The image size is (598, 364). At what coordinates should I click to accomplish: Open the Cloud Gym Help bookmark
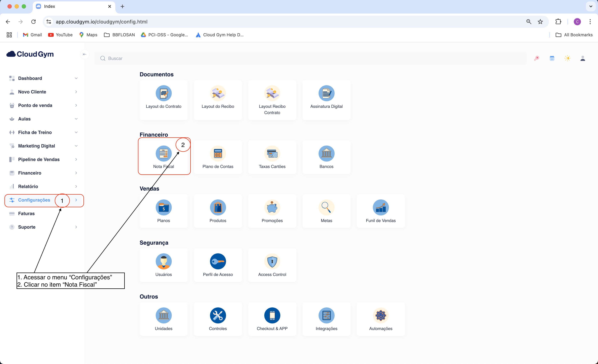point(220,35)
